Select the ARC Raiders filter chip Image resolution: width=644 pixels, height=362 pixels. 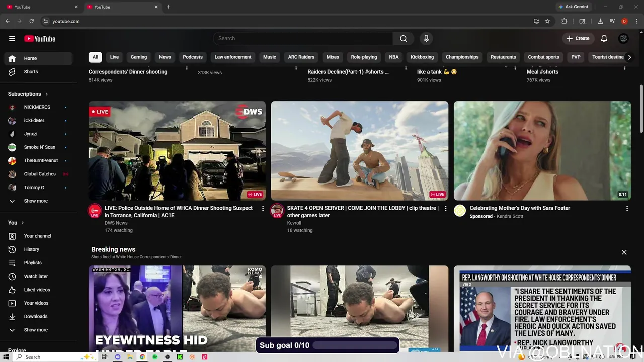click(x=301, y=57)
